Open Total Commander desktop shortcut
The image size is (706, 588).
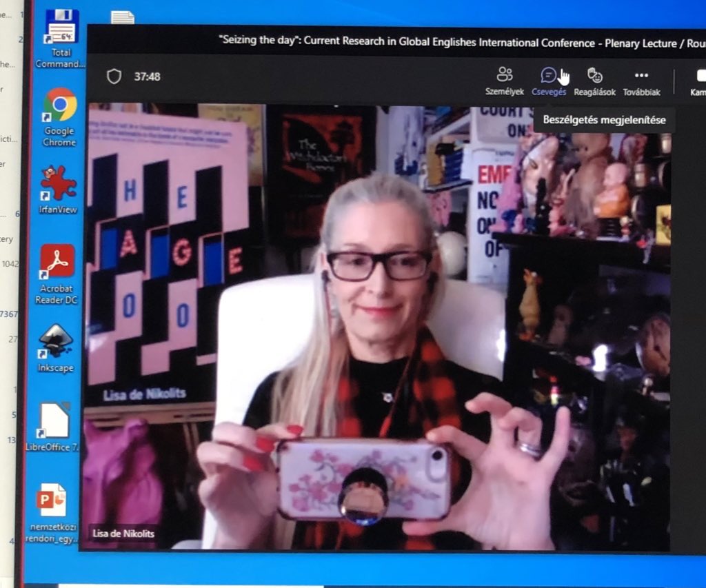(x=61, y=37)
